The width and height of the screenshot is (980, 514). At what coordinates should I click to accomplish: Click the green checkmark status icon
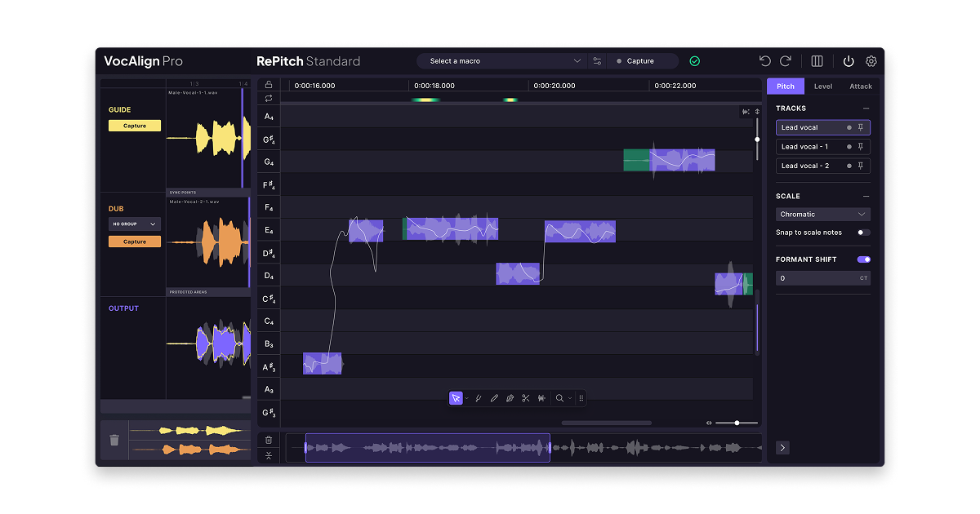[x=694, y=61]
